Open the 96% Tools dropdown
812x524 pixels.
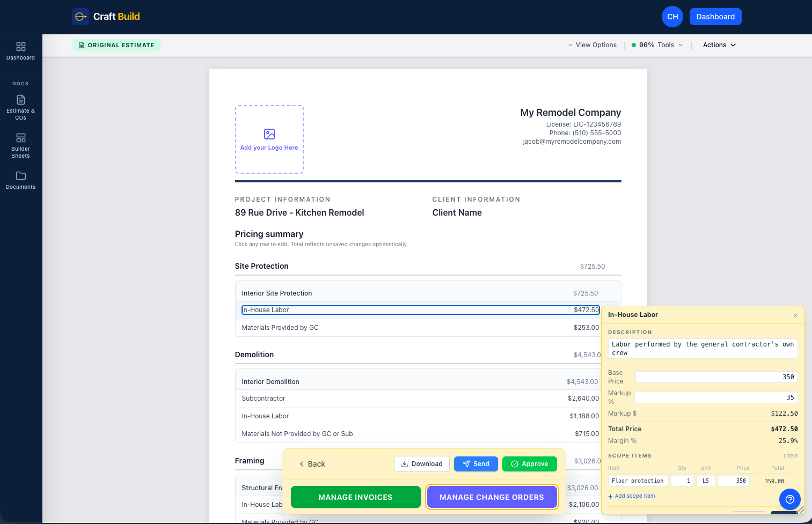tap(657, 45)
